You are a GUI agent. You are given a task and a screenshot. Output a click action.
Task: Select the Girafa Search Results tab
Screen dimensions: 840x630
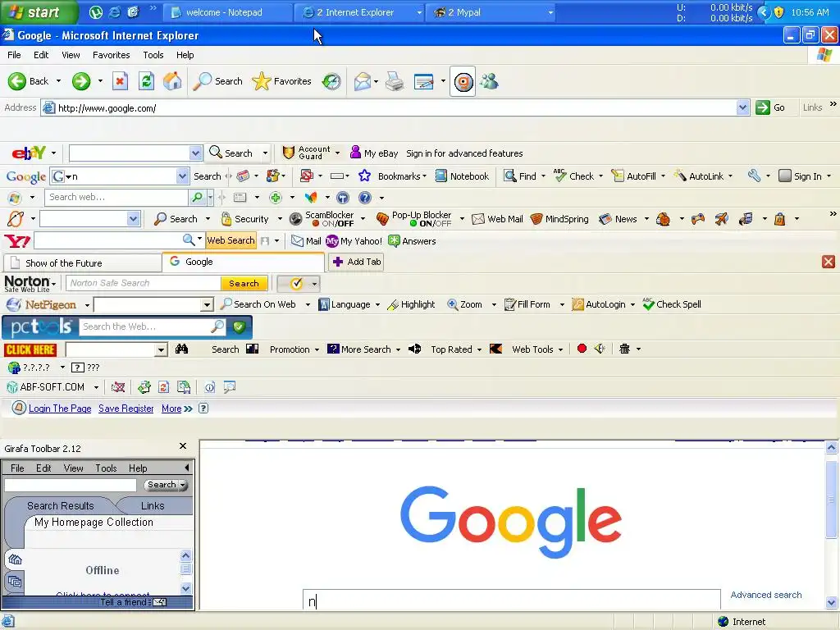pyautogui.click(x=61, y=505)
